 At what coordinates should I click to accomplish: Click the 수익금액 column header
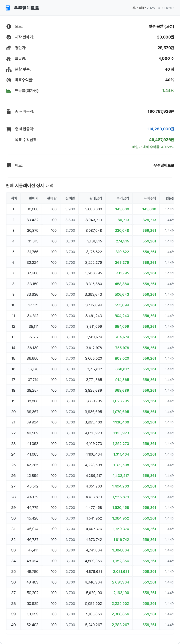(x=123, y=198)
